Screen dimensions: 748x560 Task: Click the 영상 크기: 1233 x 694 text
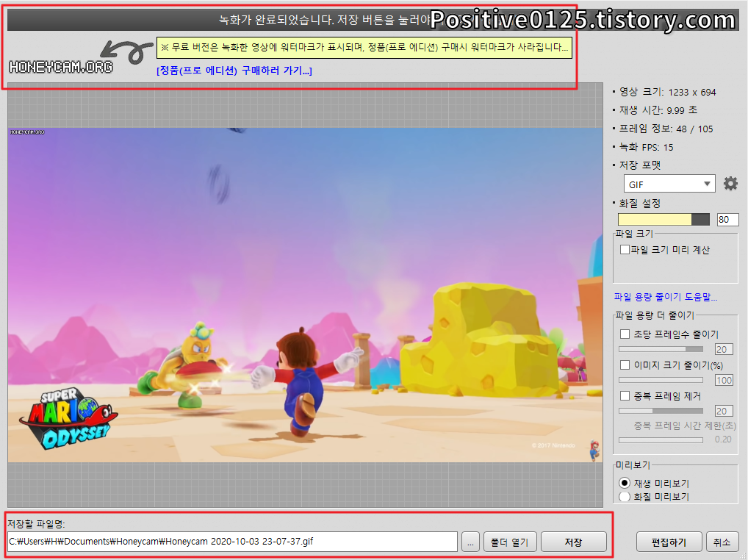(x=667, y=92)
